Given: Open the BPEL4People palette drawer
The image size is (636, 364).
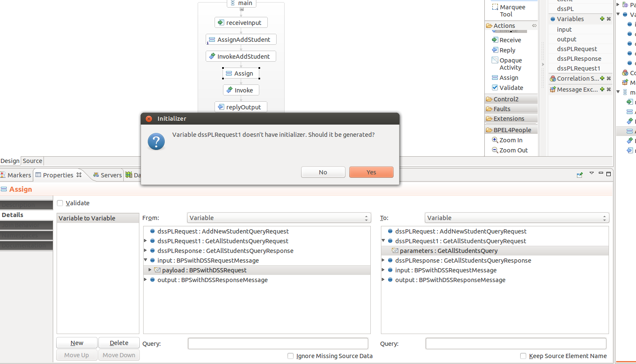Looking at the screenshot, I should pyautogui.click(x=511, y=130).
